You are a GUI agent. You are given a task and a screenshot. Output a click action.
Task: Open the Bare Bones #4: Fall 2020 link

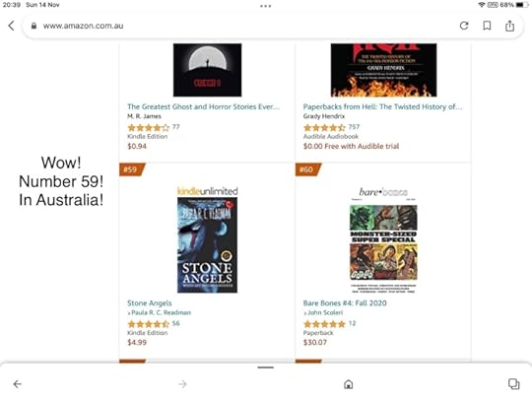tap(345, 303)
